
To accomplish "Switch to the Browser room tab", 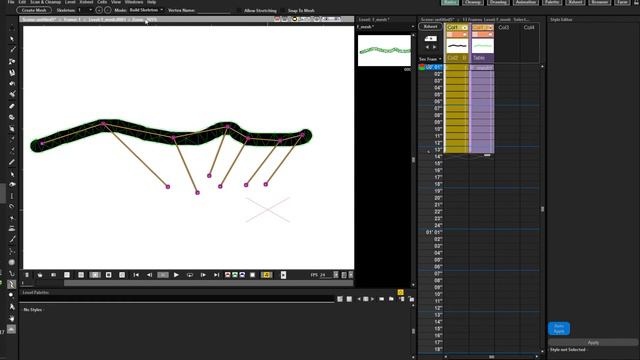I will tap(600, 2).
